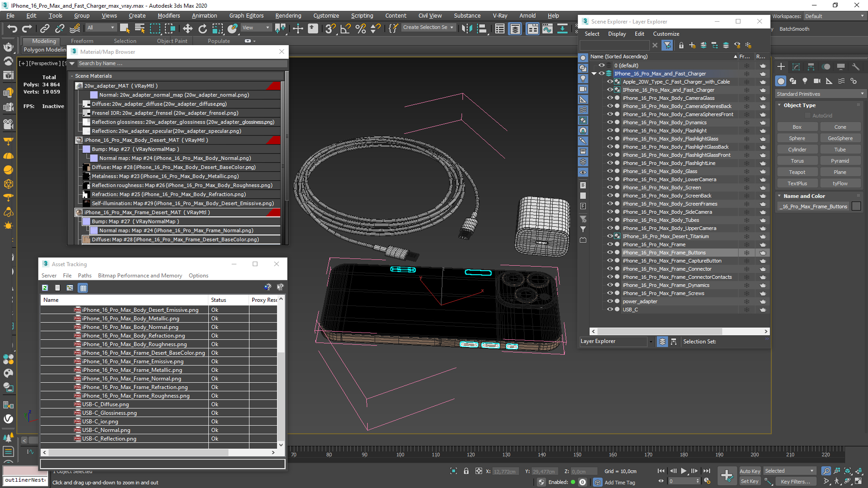Open the Standard Primitives dropdown
868x488 pixels.
coord(820,94)
